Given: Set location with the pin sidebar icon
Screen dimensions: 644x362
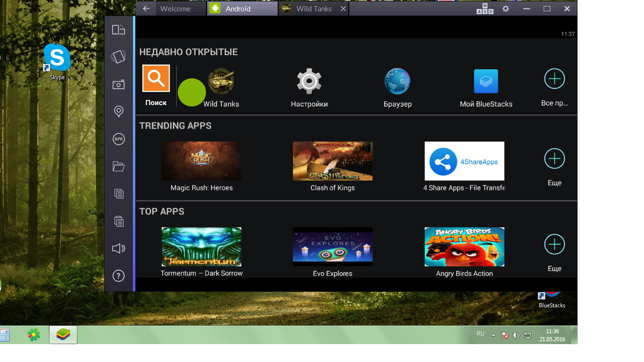Looking at the screenshot, I should pyautogui.click(x=119, y=112).
